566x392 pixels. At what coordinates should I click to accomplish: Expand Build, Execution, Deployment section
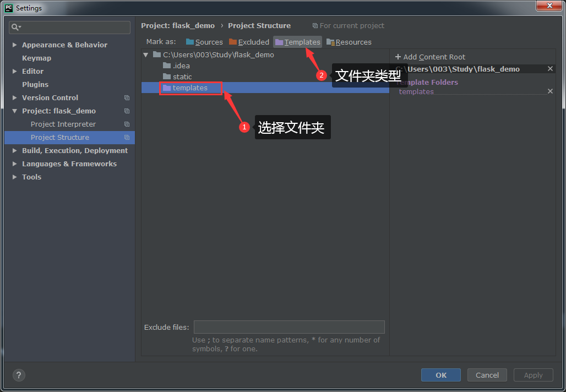(x=15, y=151)
